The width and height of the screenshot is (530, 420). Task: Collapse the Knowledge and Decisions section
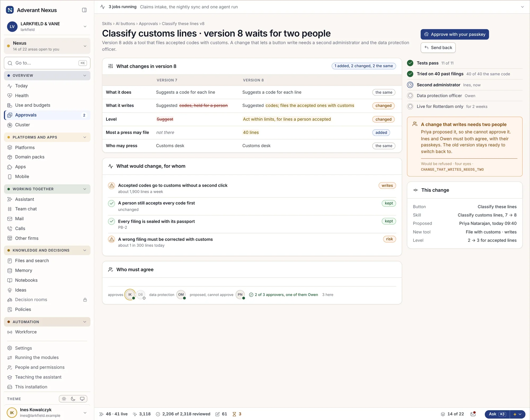click(47, 250)
